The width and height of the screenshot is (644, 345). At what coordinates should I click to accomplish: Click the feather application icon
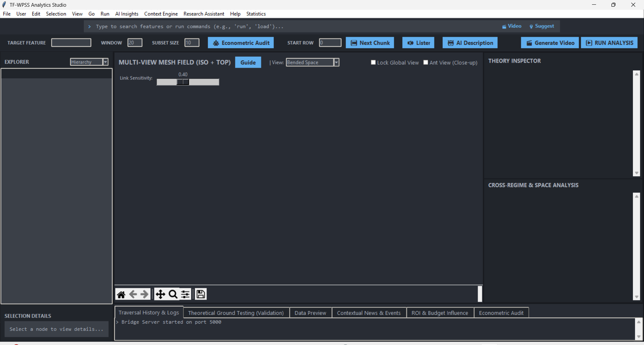click(4, 5)
